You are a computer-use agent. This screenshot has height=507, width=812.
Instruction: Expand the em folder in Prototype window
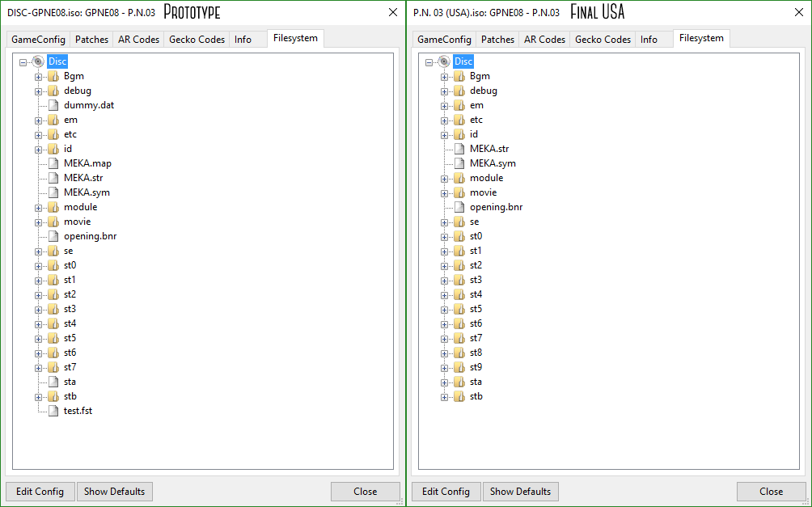point(38,120)
